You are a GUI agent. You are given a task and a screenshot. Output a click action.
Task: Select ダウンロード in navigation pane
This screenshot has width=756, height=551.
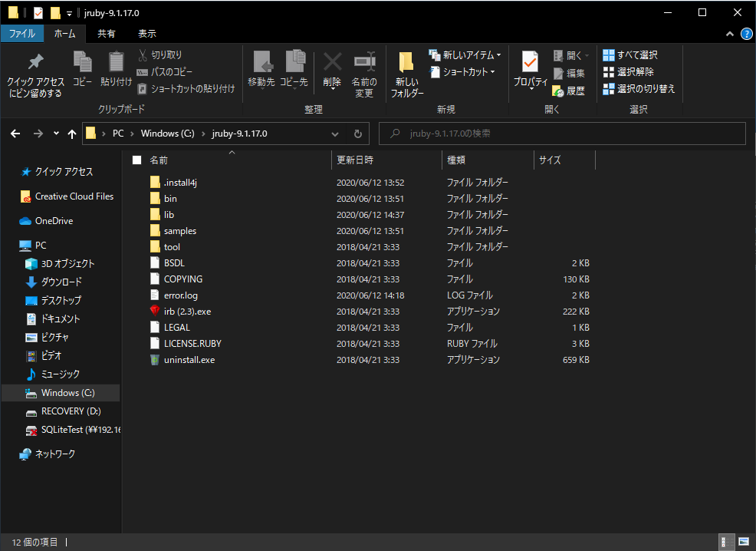point(54,282)
